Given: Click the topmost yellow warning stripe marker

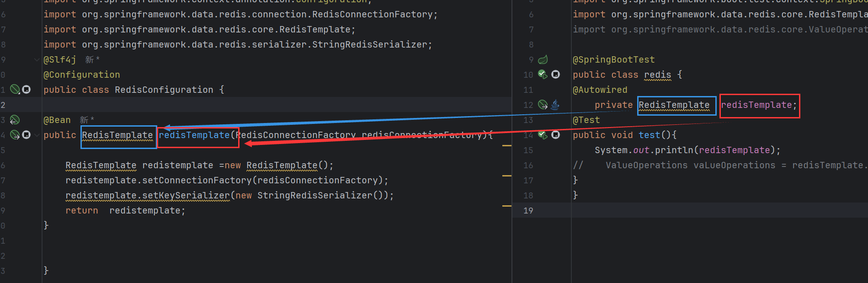Looking at the screenshot, I should [x=506, y=145].
